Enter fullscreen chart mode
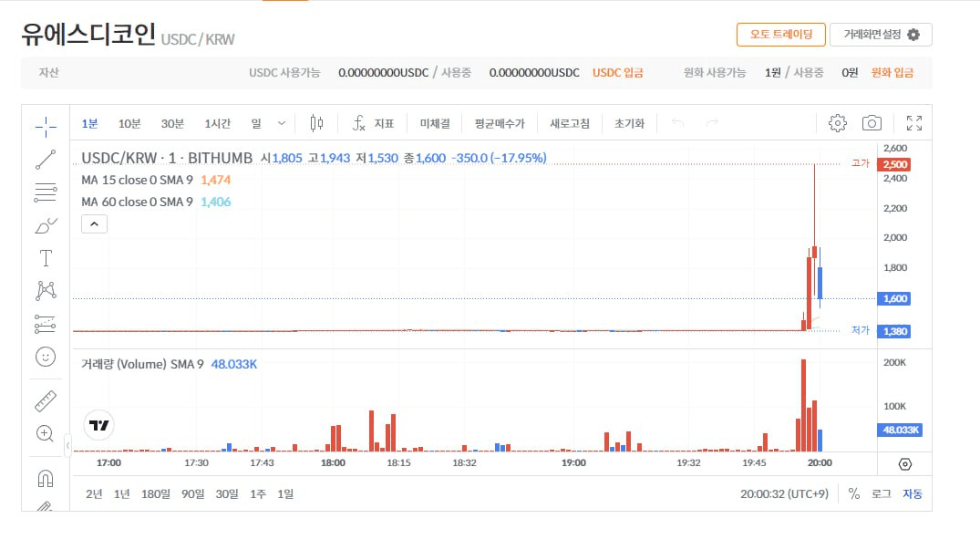Image resolution: width=980 pixels, height=550 pixels. [913, 123]
